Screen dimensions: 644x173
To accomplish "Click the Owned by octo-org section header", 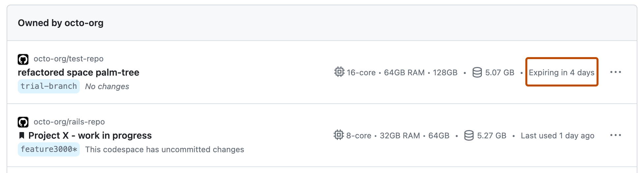I will pos(61,23).
